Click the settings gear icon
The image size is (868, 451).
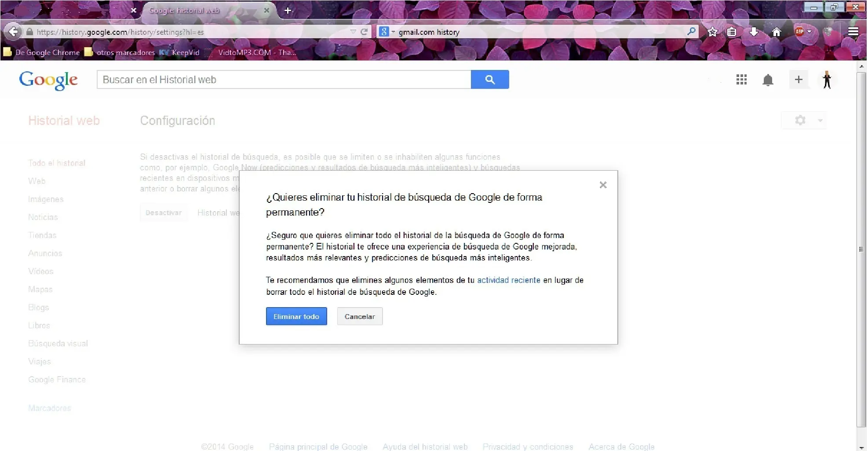pyautogui.click(x=800, y=120)
